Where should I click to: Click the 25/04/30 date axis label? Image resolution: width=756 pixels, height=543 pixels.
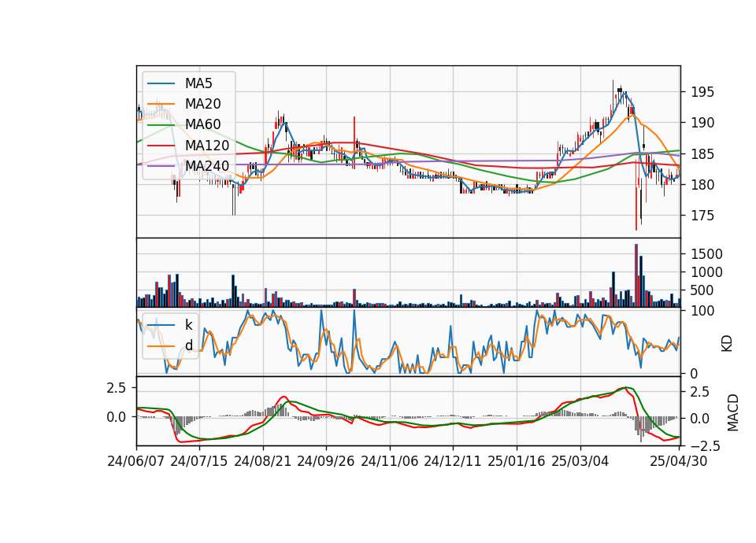coord(678,461)
